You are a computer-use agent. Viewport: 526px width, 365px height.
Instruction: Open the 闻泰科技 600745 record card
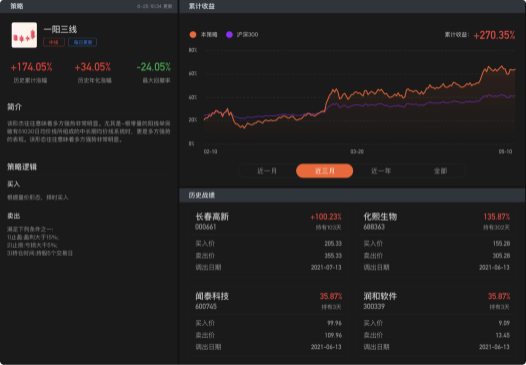(x=268, y=321)
